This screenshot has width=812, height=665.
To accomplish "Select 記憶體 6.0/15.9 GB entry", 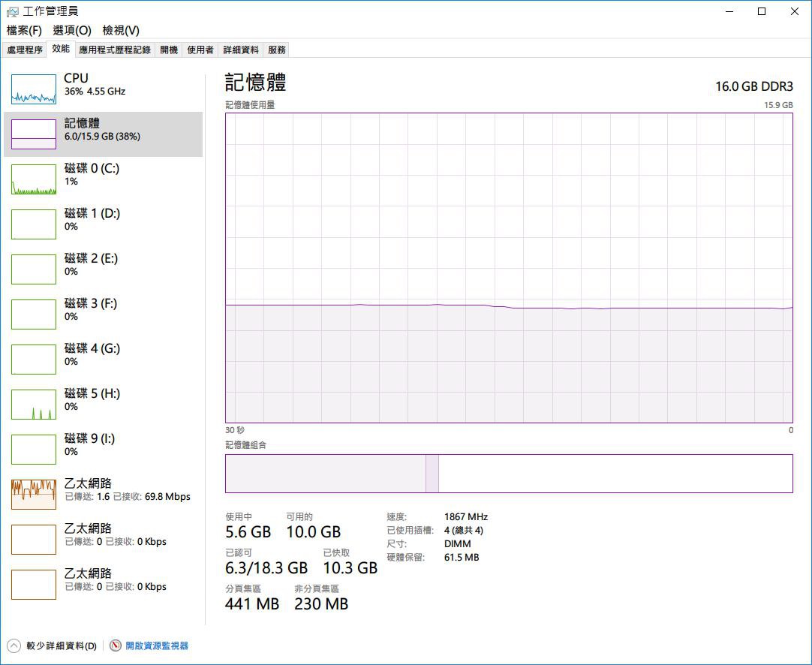I will click(x=103, y=134).
